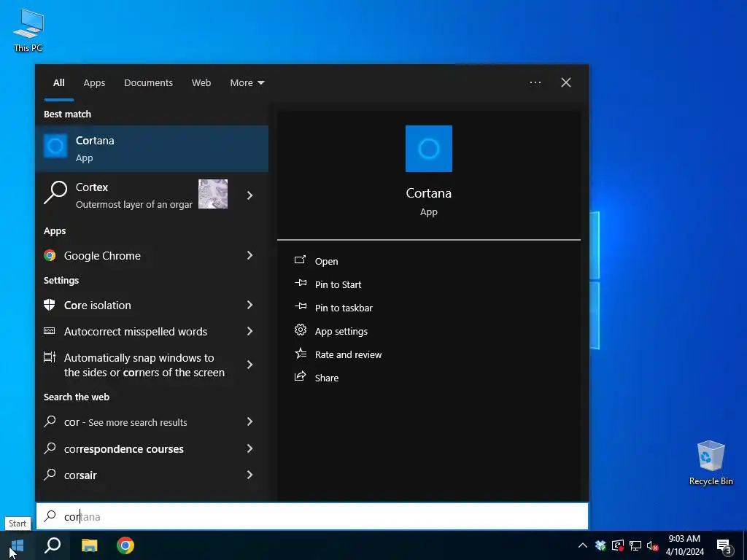Click the 'corsair' suggestion text
This screenshot has height=560, width=747.
[80, 475]
